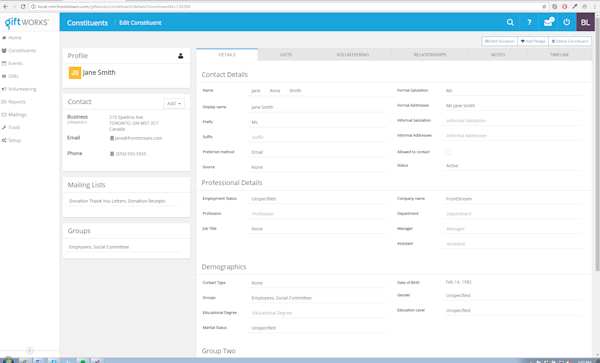This screenshot has height=363, width=600.
Task: Click the Add Donation button
Action: pyautogui.click(x=499, y=41)
